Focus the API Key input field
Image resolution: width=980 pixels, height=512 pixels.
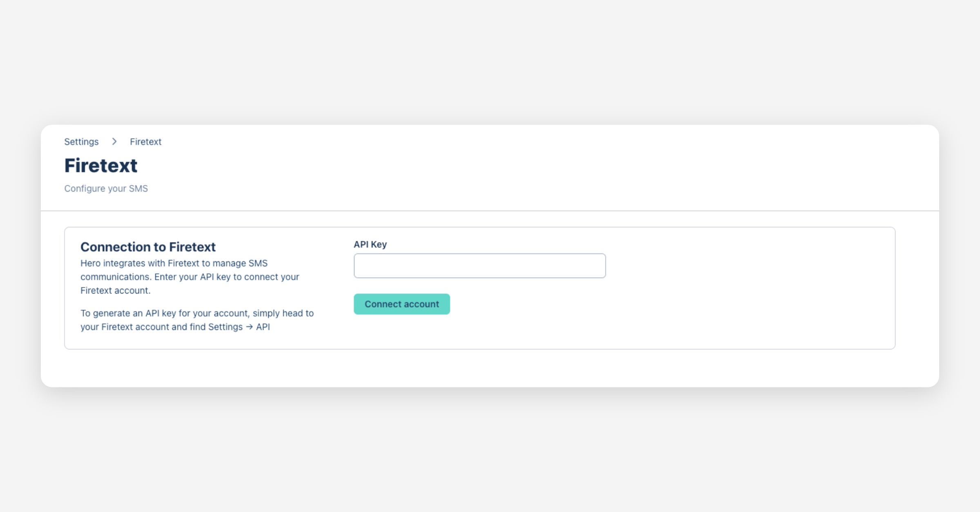pos(479,266)
